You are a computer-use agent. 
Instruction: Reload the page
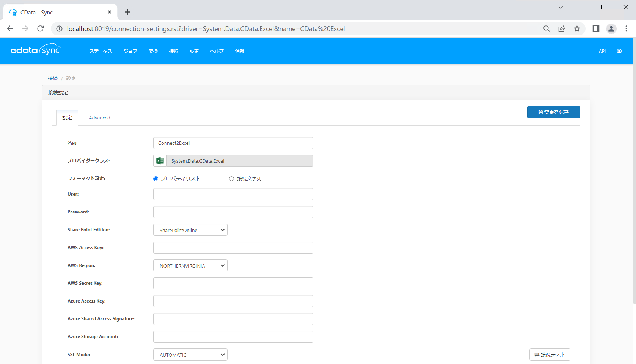[41, 28]
